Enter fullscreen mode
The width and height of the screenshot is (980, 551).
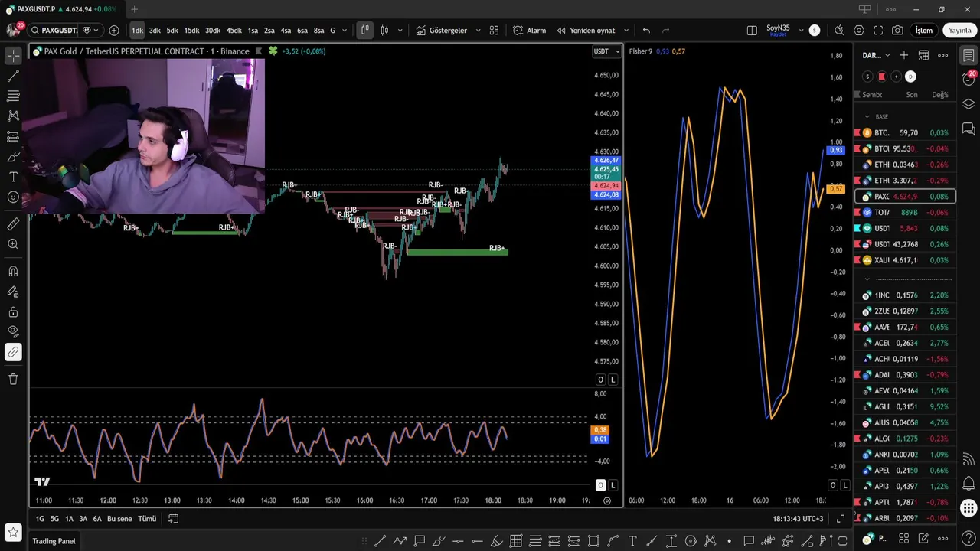pos(878,31)
